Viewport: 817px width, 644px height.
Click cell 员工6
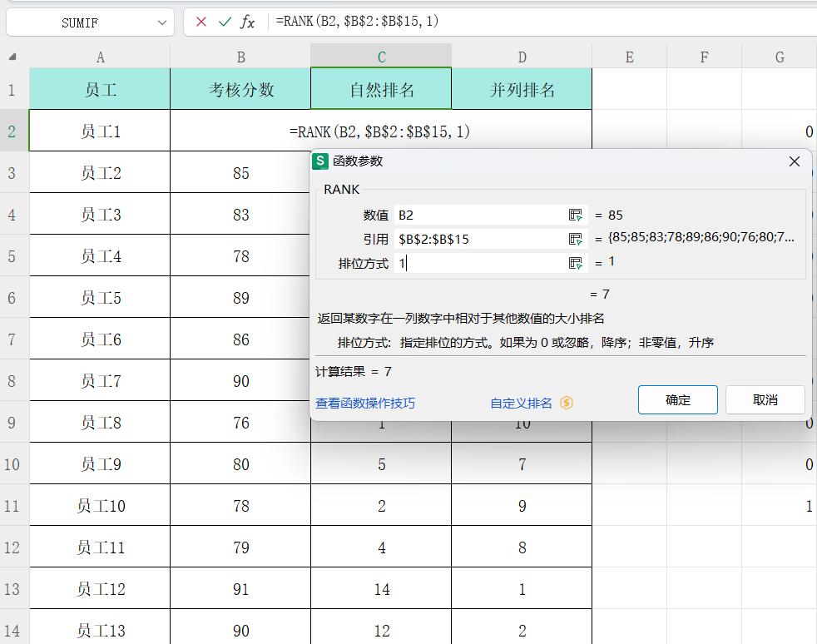pos(100,339)
